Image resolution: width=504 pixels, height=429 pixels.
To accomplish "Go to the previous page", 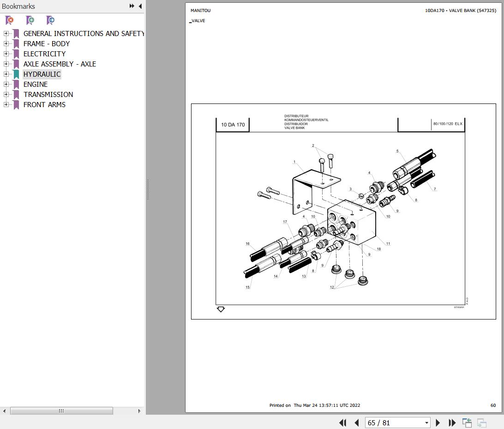I will pyautogui.click(x=357, y=423).
